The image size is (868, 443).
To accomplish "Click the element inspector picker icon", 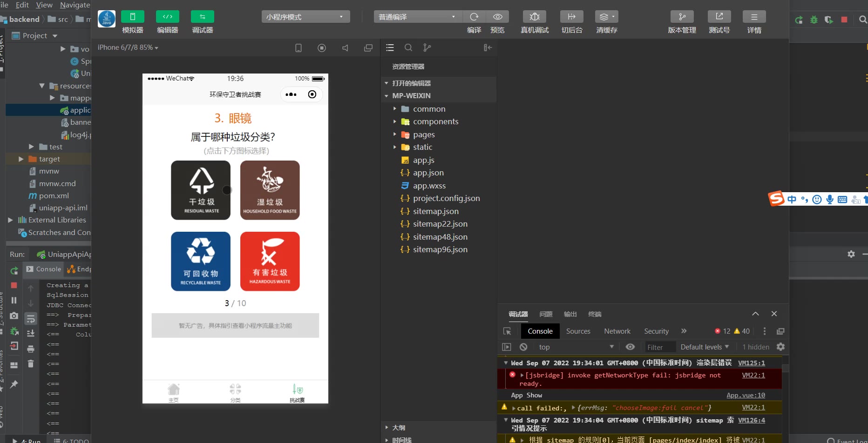I will click(x=507, y=331).
